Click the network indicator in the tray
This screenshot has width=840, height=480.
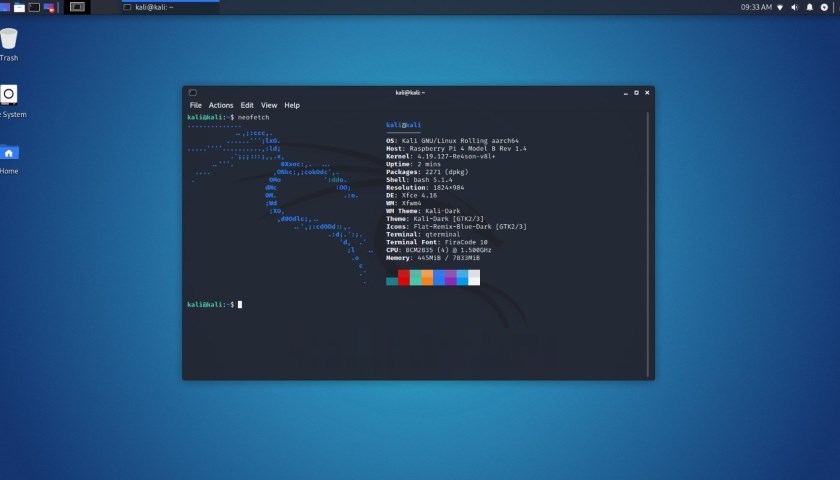click(x=780, y=8)
